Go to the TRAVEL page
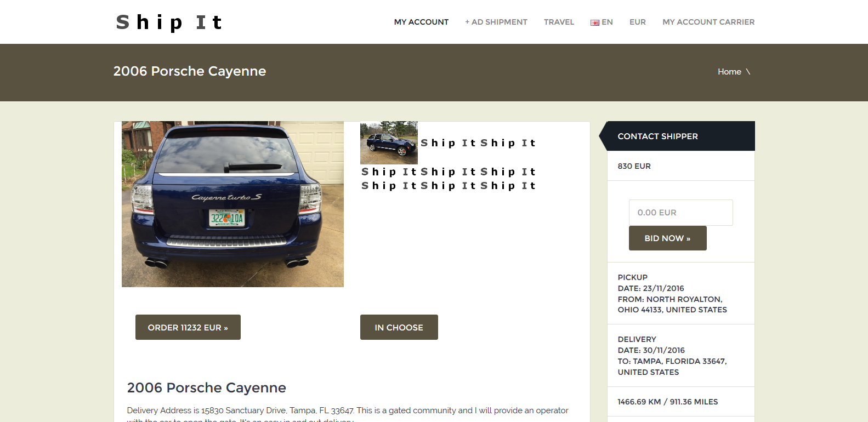 [x=559, y=22]
